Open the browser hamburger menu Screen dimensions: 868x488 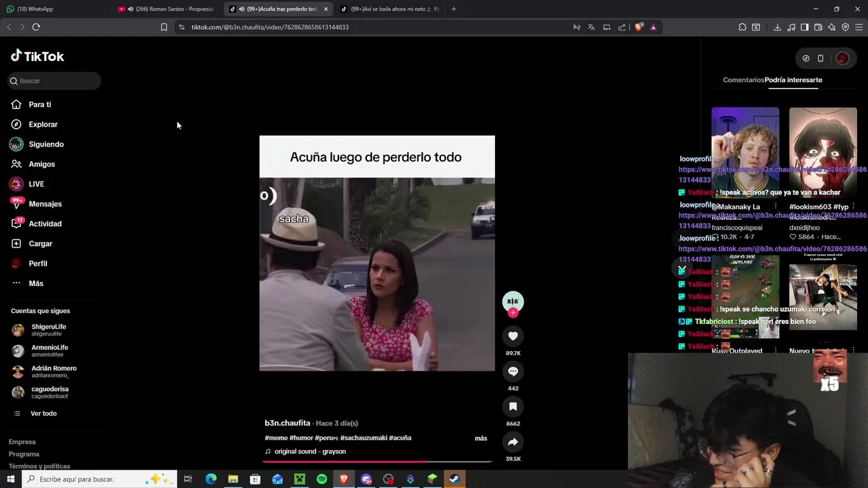point(859,27)
